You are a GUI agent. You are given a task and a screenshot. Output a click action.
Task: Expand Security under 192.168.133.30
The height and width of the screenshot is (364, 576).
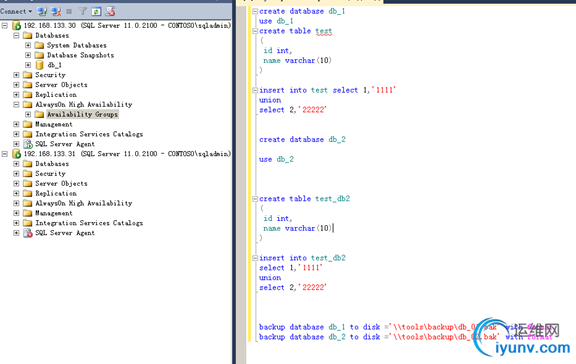(16, 75)
